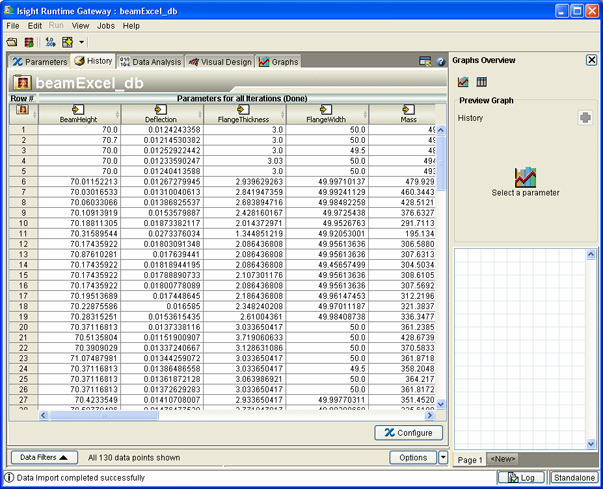Screen dimensions: 603x489
Task: Switch to the Parameters tab
Action: [40, 62]
